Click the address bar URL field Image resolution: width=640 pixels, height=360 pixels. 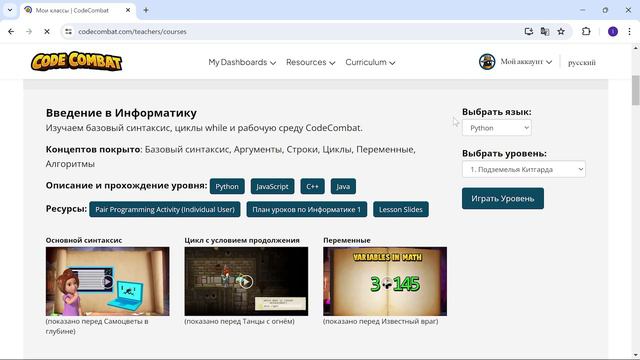coord(294,31)
